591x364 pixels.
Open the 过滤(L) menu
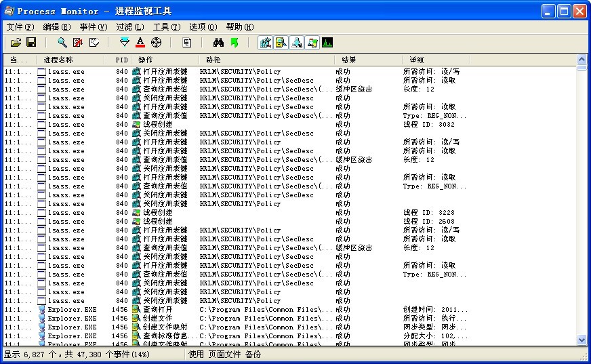click(129, 27)
